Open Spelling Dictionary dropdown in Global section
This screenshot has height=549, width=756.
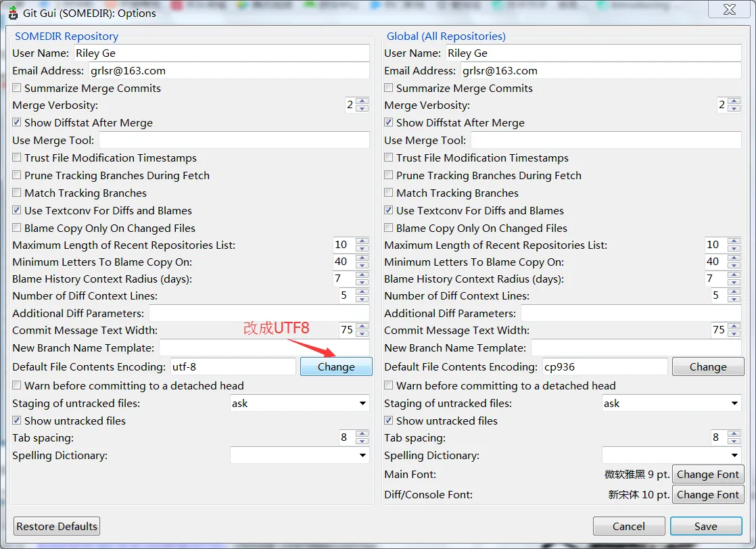tap(671, 456)
